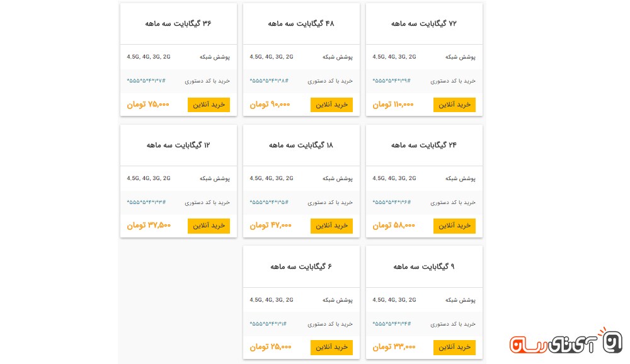The height and width of the screenshot is (364, 630).
Task: Buy the 72 GB three-month package online
Action: click(x=454, y=105)
